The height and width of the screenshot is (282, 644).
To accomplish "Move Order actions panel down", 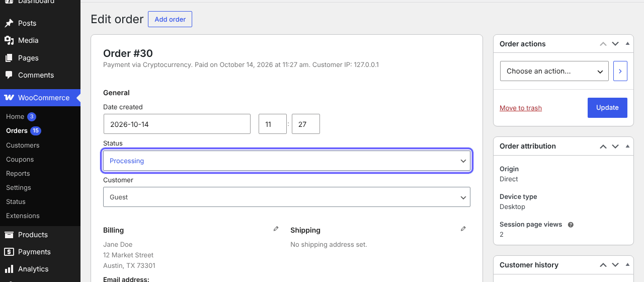I will [615, 44].
